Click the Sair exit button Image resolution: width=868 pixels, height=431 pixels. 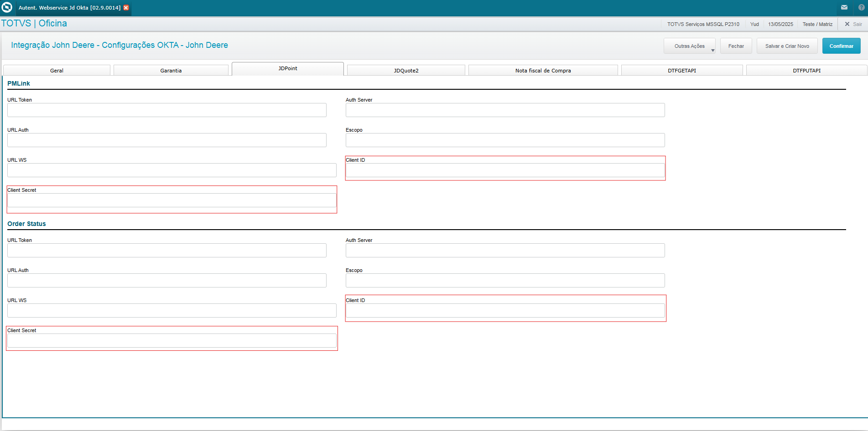(853, 24)
